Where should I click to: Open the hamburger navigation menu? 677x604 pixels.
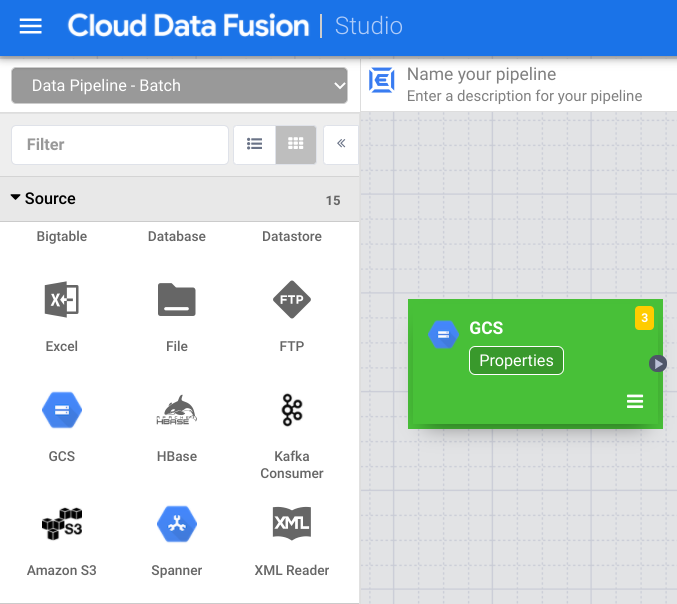pyautogui.click(x=31, y=26)
